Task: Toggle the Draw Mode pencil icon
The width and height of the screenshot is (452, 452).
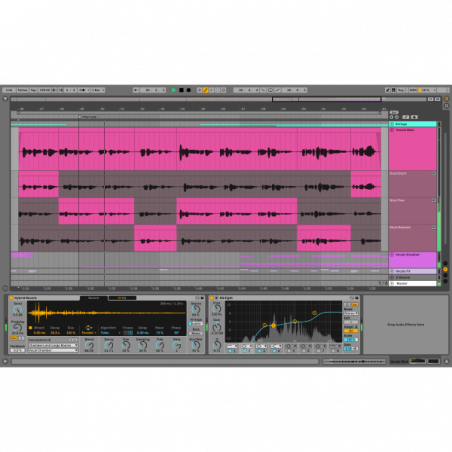Action: coord(387,90)
